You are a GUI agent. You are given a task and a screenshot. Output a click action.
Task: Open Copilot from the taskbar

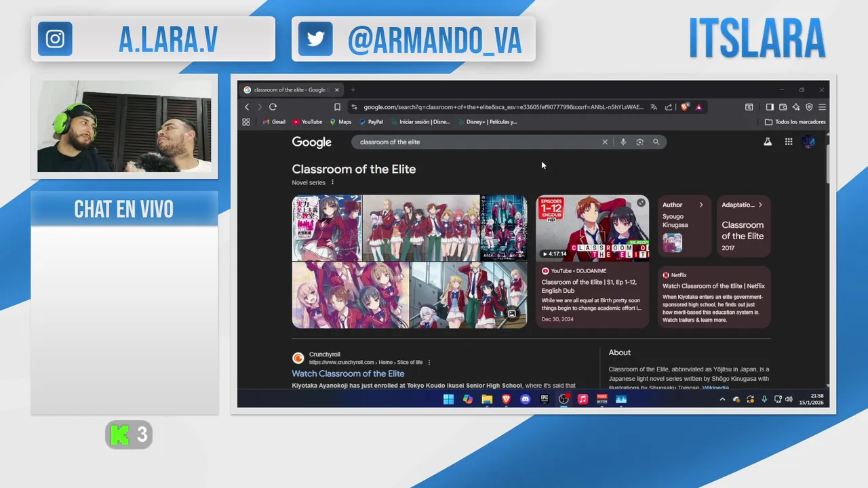point(468,399)
